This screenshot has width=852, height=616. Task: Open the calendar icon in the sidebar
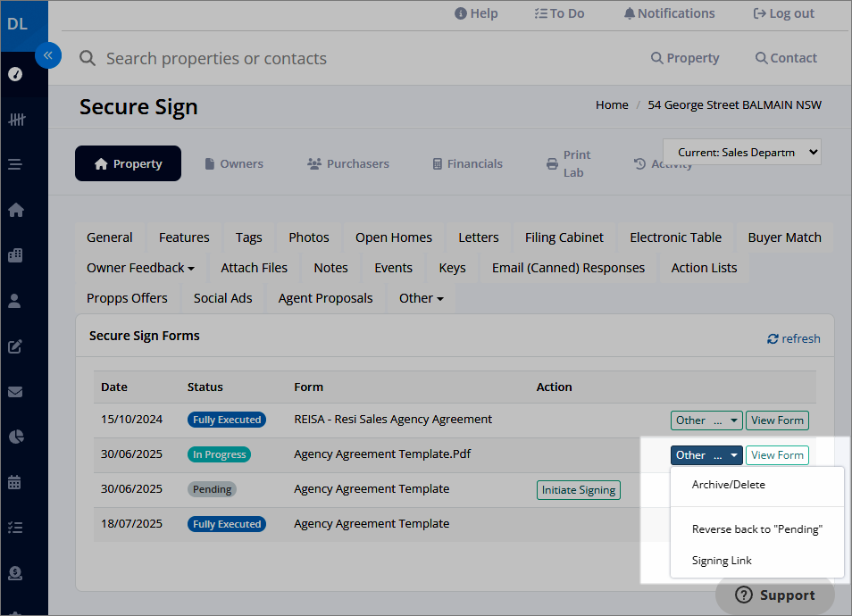pos(13,482)
